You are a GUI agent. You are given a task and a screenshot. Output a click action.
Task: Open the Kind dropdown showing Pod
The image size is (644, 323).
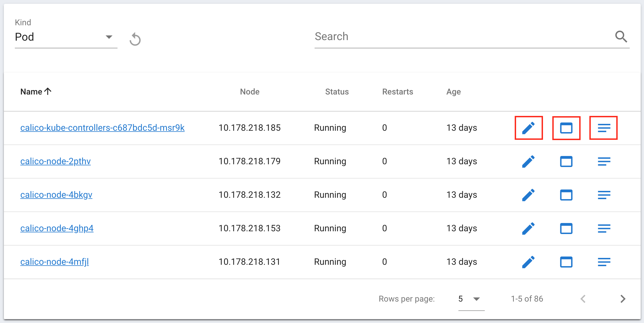66,37
